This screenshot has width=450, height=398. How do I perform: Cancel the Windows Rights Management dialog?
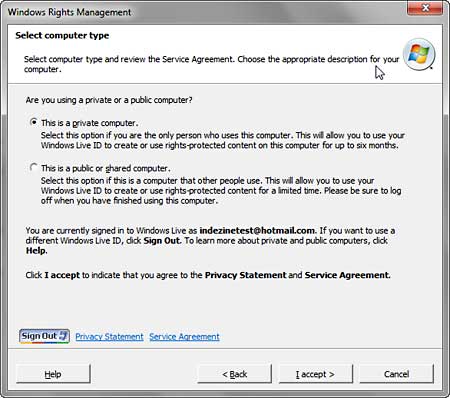396,374
